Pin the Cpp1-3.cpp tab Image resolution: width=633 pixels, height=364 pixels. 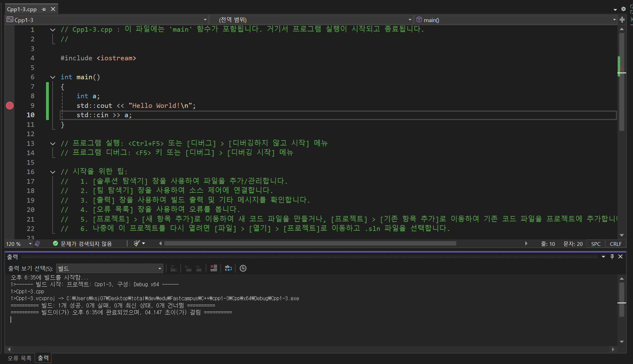44,9
